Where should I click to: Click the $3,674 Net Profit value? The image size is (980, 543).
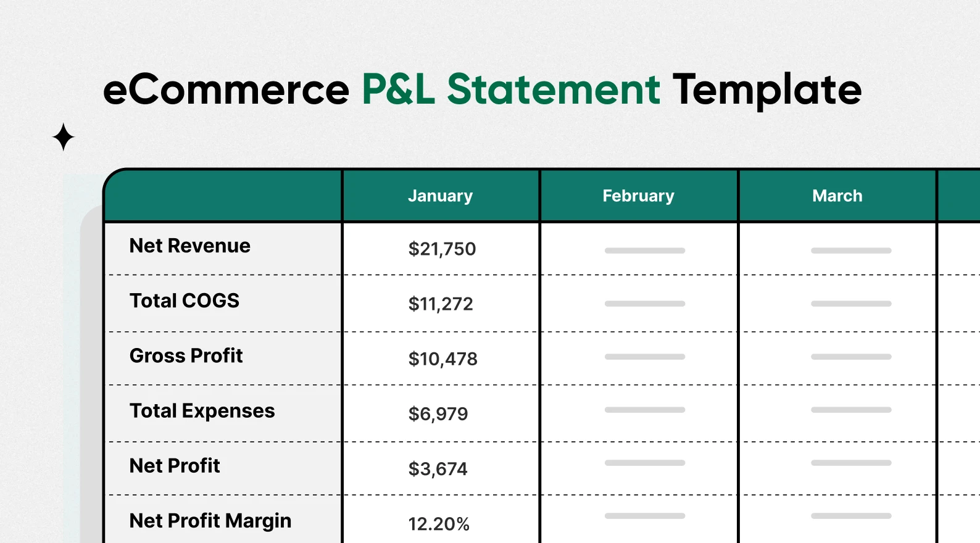point(438,469)
